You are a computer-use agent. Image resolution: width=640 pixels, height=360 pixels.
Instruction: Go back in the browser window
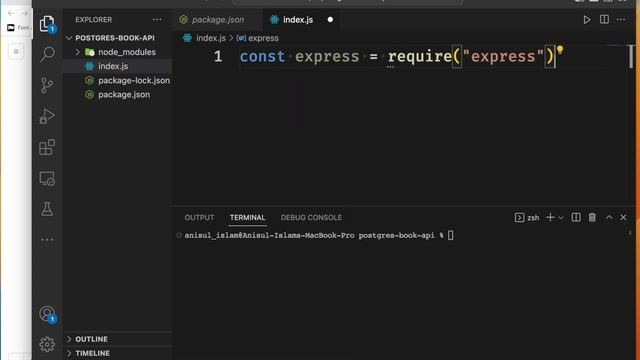[x=11, y=13]
